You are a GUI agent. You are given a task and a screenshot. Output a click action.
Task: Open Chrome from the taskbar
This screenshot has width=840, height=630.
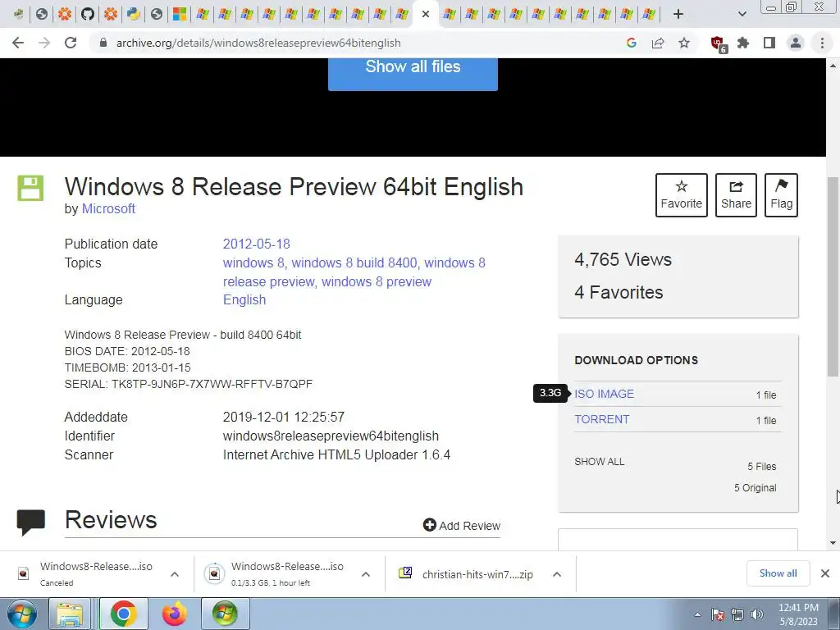point(123,614)
